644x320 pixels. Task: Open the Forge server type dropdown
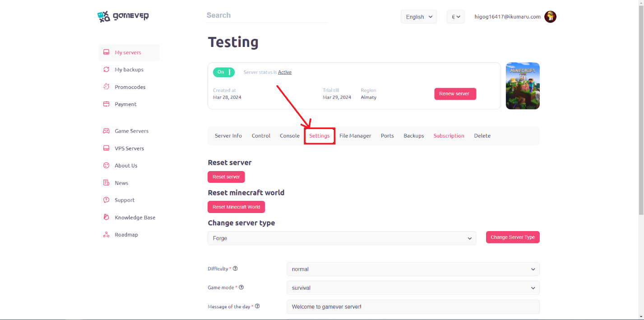(342, 238)
